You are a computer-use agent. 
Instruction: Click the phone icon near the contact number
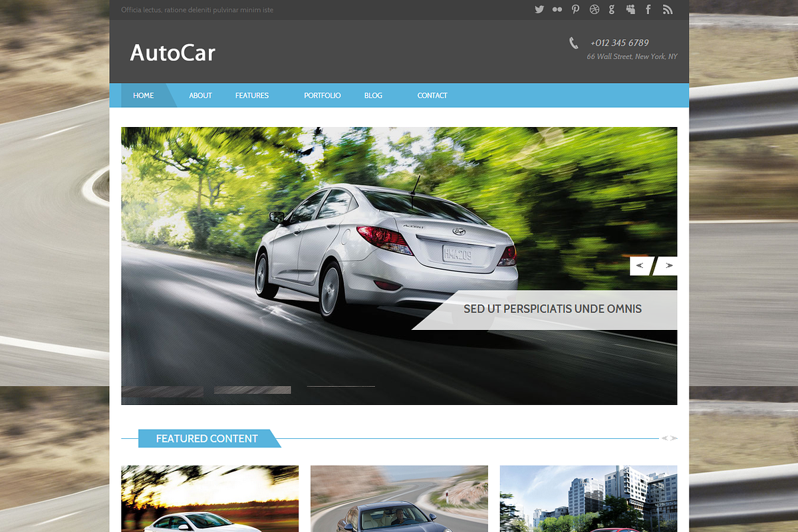click(573, 43)
